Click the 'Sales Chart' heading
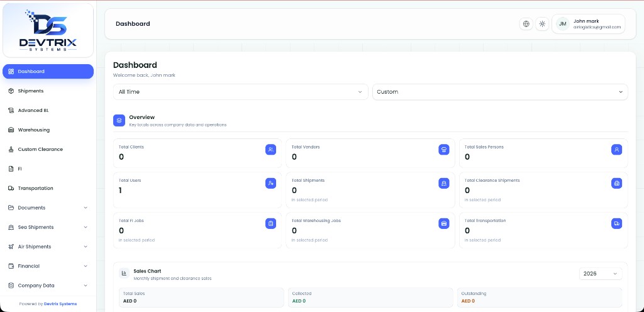Screen dimensions: 644x312 click(147, 271)
